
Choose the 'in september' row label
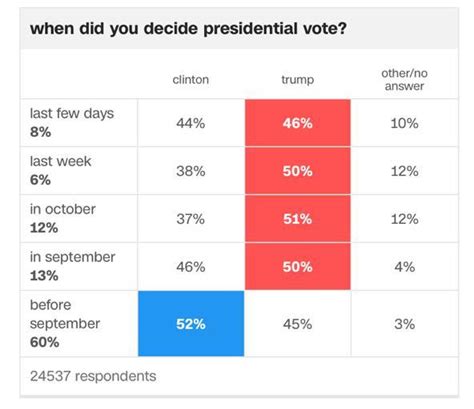pyautogui.click(x=72, y=257)
